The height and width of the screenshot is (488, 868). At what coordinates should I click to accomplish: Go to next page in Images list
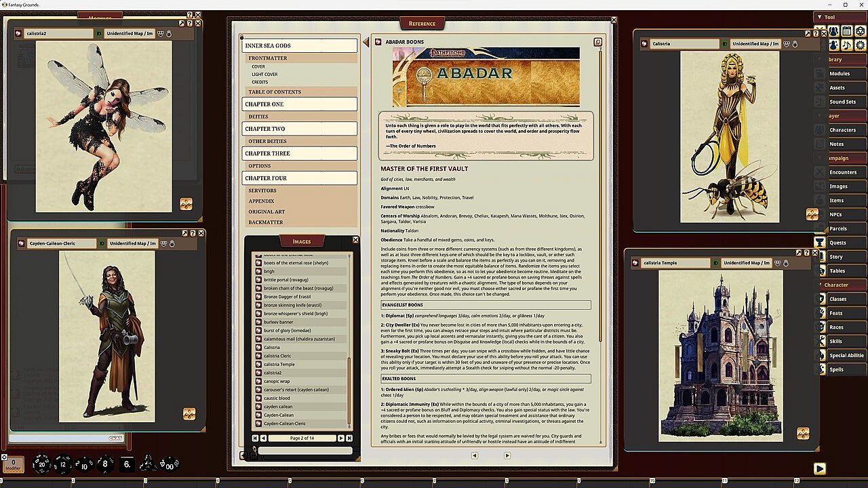pos(341,439)
